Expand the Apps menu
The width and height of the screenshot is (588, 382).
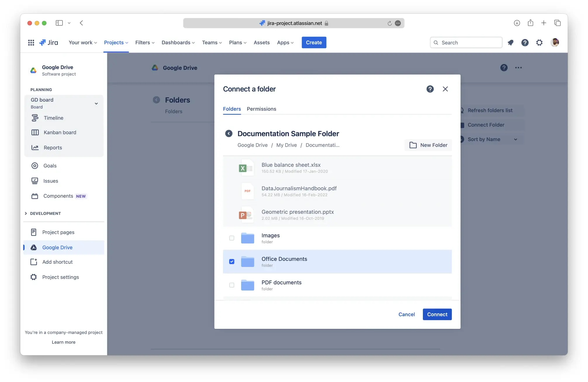click(285, 43)
